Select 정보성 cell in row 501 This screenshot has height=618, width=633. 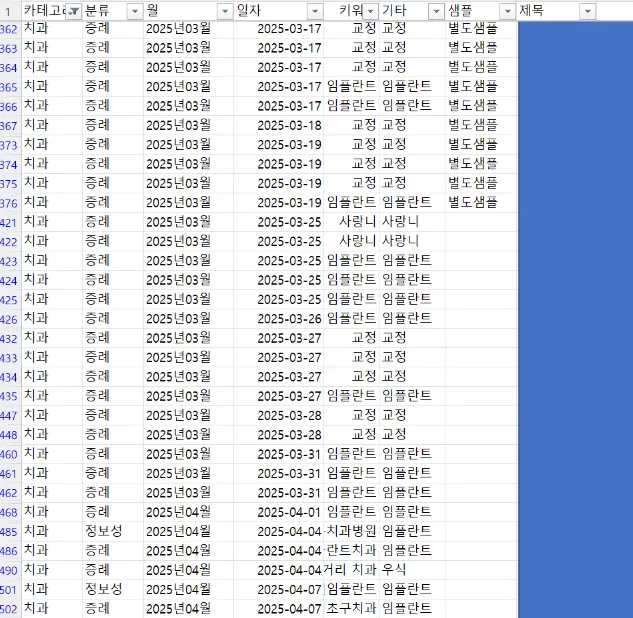tap(113, 589)
